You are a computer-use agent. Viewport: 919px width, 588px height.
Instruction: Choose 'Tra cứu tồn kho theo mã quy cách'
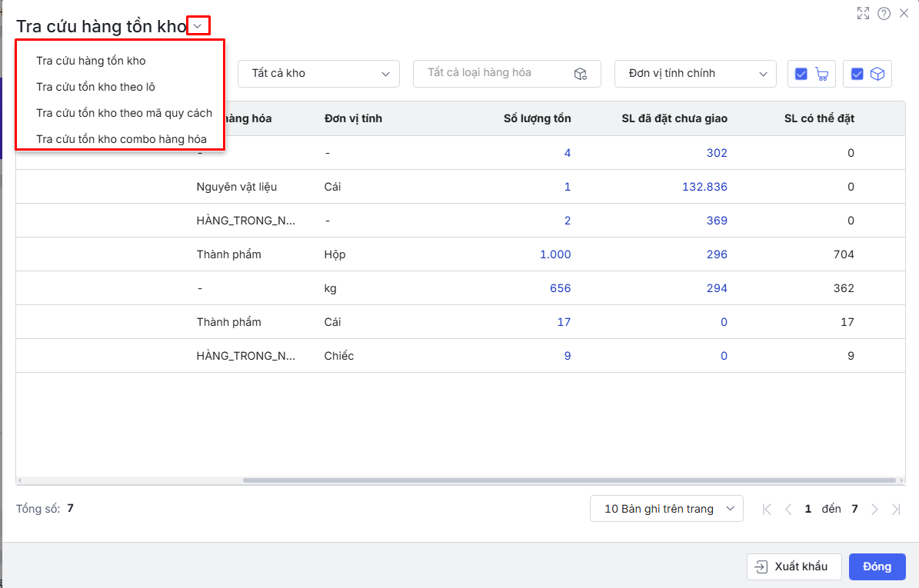tap(124, 113)
